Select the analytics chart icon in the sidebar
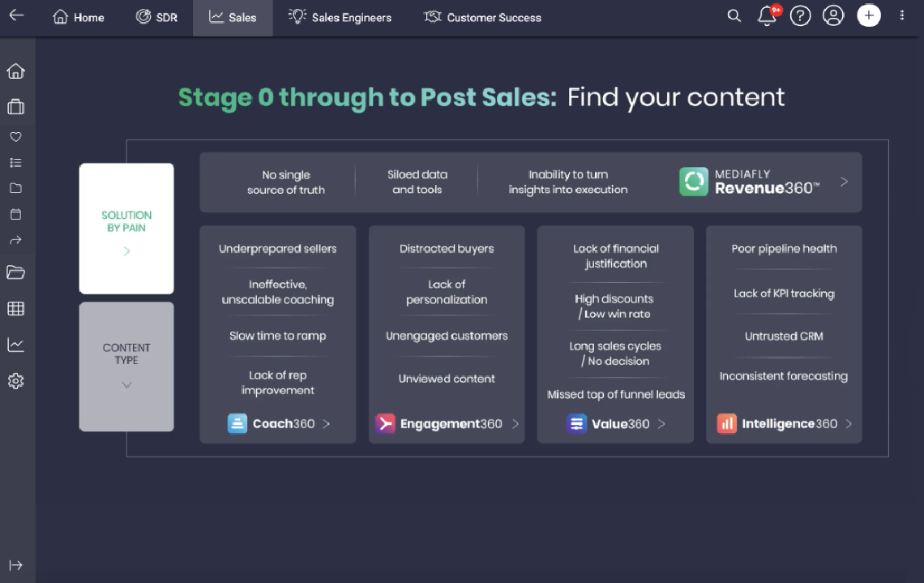Screen dimensions: 924x583 pyautogui.click(x=15, y=345)
